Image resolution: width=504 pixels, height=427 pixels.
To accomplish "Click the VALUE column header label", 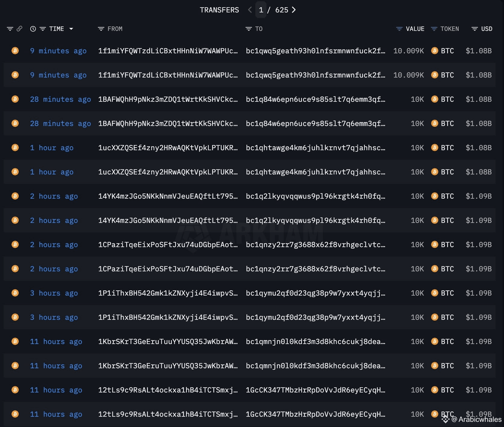I will tap(415, 29).
